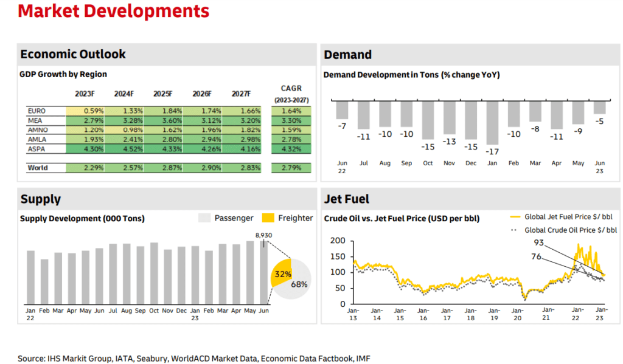
Task: Click the 2023F column header
Action: (85, 94)
